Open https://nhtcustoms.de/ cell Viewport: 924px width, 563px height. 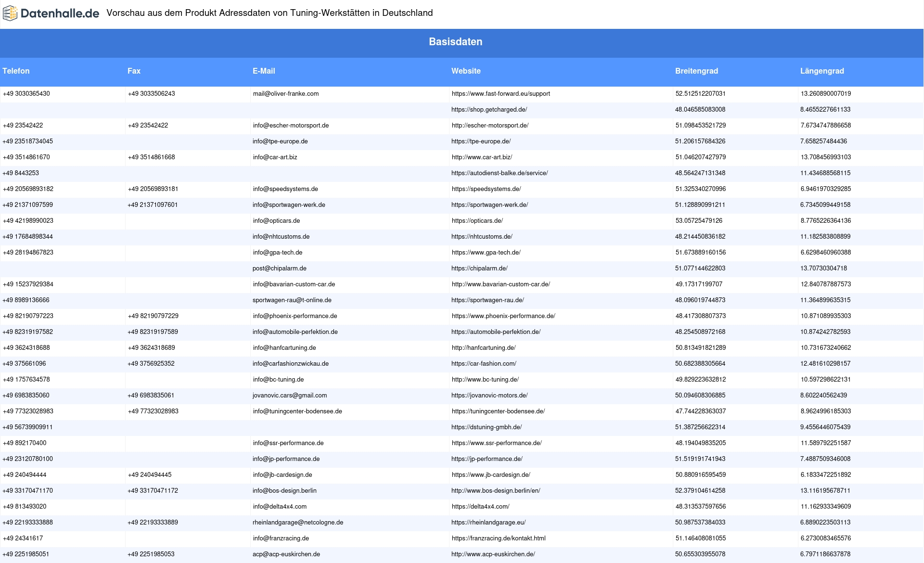click(482, 237)
